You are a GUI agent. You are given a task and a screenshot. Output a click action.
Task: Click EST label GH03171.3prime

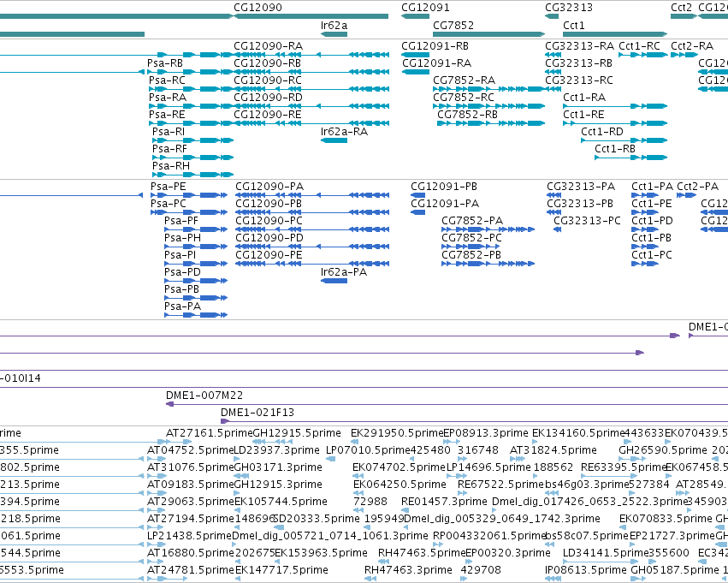pos(278,467)
